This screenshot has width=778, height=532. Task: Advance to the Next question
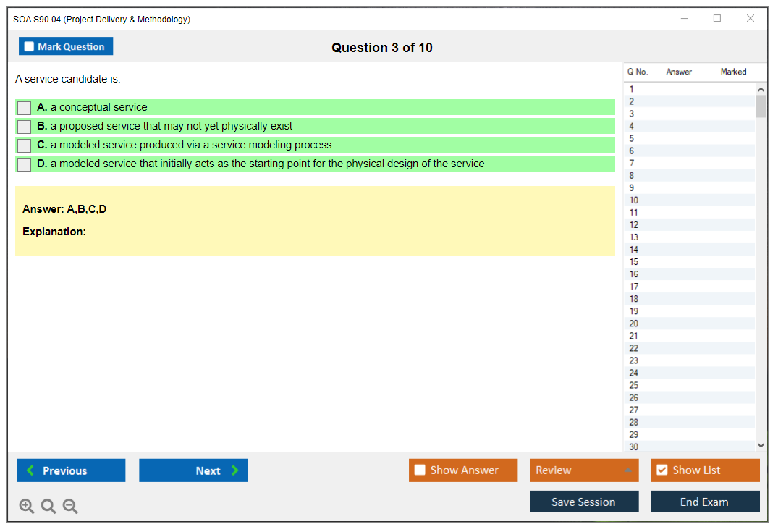193,470
